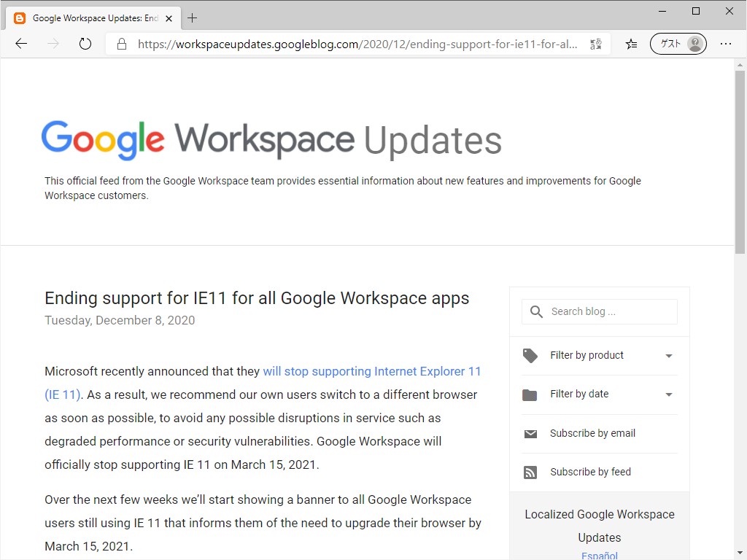Click the back navigation arrow
Viewport: 747px width, 560px height.
tap(21, 44)
